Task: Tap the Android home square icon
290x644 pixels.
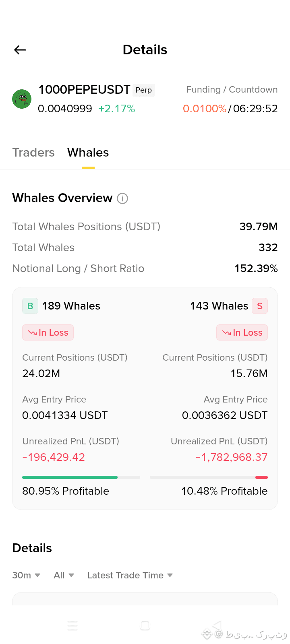Action: coord(145,625)
